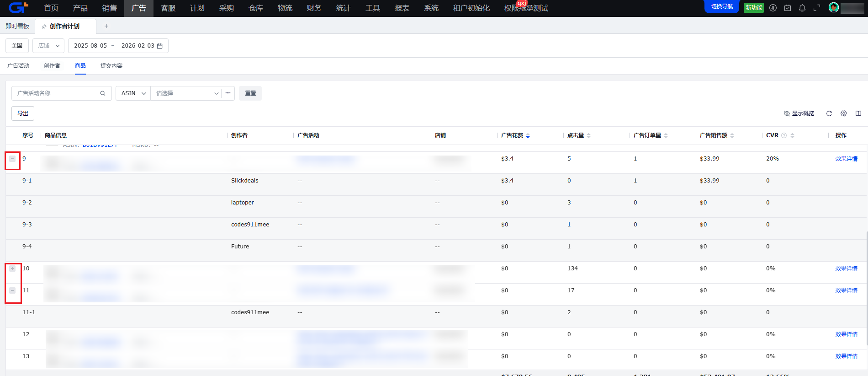
Task: Toggle 显示概览 overview visibility
Action: point(799,113)
